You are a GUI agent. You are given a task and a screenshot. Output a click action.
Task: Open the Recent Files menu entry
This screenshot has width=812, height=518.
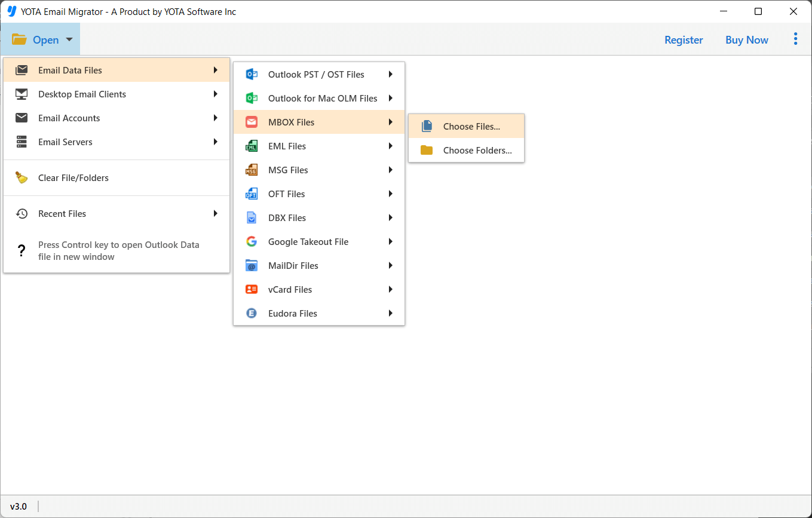(117, 213)
